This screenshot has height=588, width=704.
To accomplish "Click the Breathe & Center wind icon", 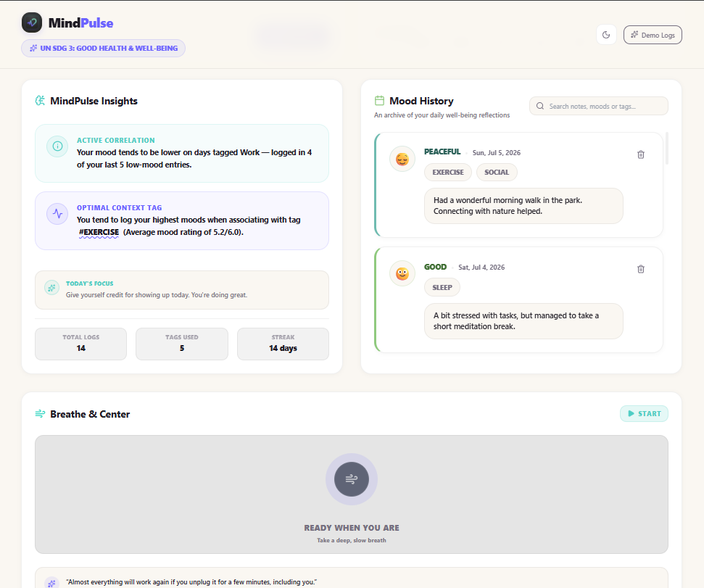I will [40, 414].
